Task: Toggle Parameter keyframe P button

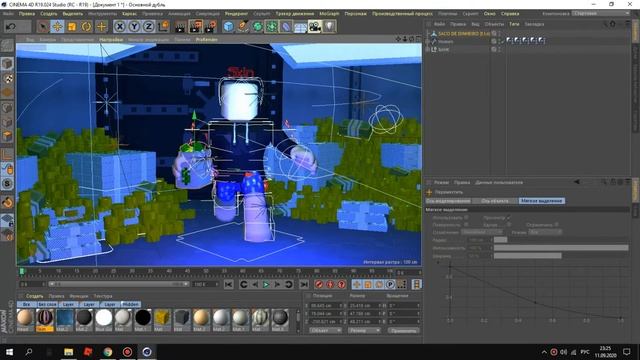Action: 390,284
